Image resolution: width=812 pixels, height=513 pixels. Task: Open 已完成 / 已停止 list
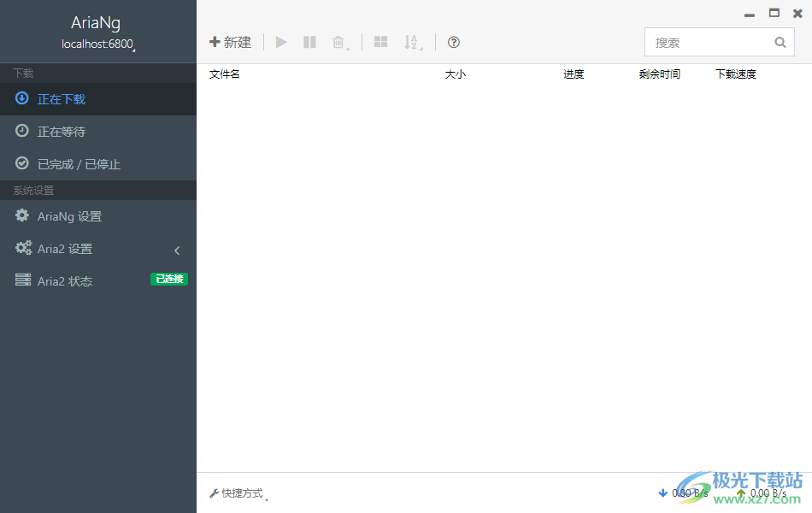click(98, 164)
